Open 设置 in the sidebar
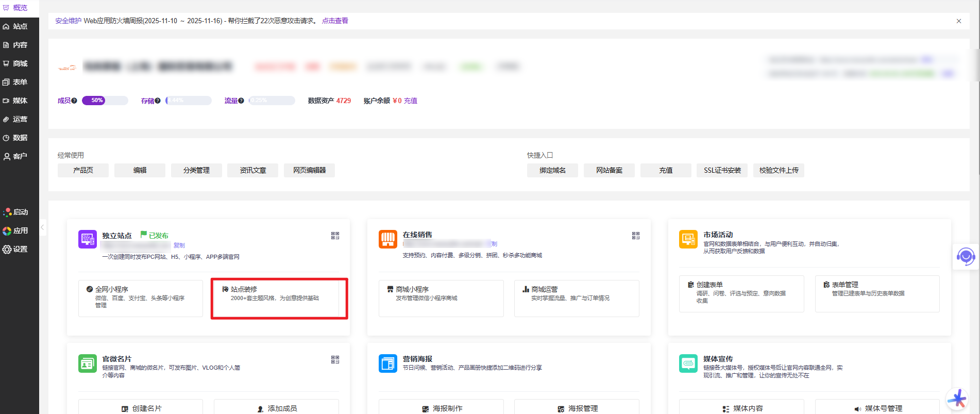Viewport: 980px width, 414px height. point(20,249)
